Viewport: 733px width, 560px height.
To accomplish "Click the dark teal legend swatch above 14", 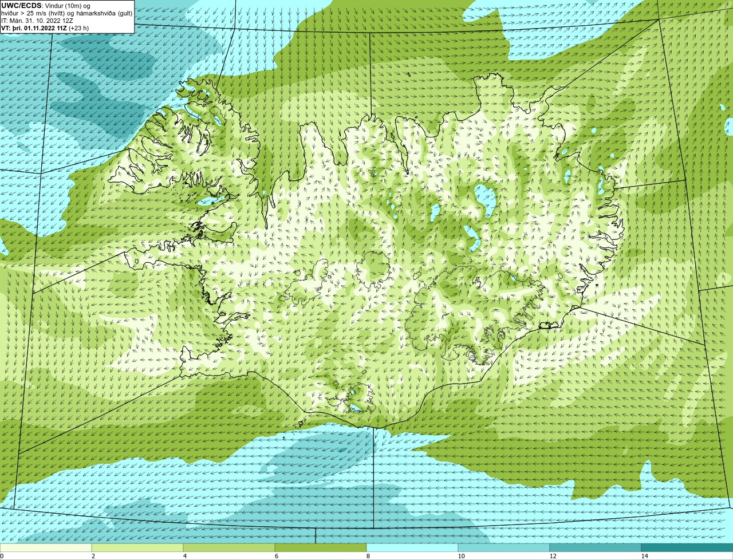I will coord(687,548).
